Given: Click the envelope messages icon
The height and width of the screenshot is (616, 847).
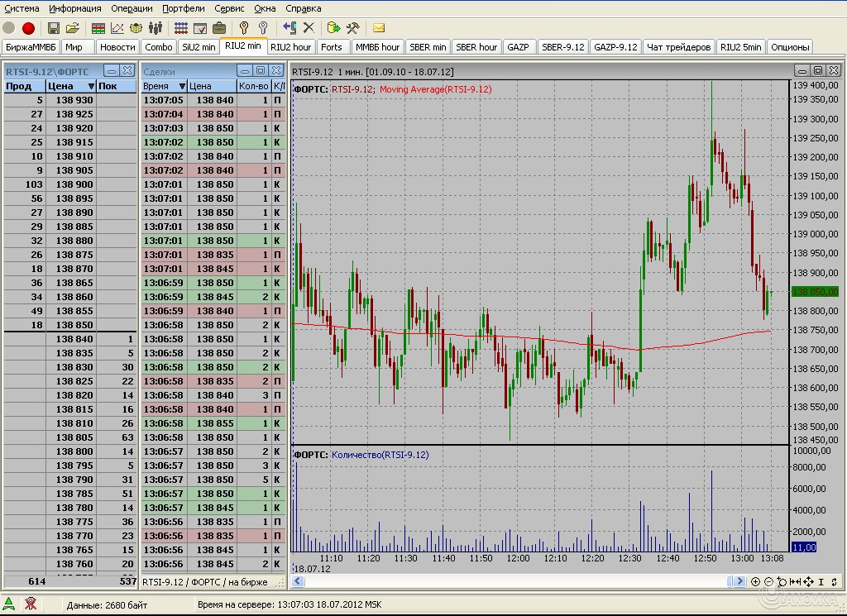Looking at the screenshot, I should [379, 28].
